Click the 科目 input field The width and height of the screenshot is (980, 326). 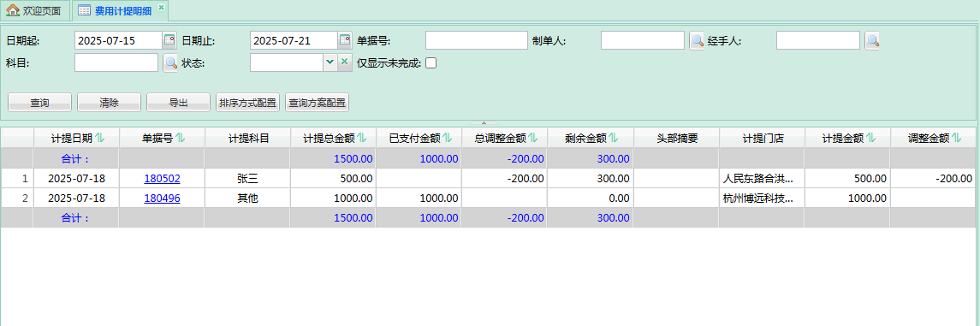coord(116,63)
